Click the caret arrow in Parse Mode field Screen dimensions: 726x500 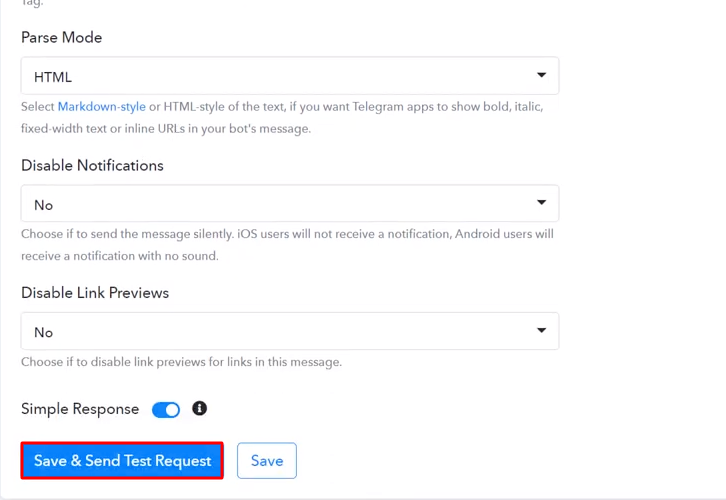pos(541,75)
